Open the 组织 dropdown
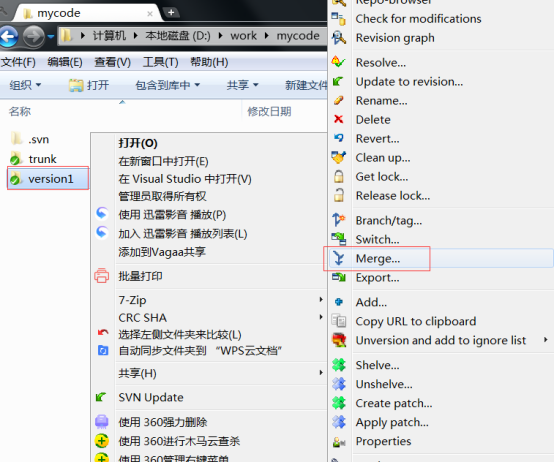The width and height of the screenshot is (554, 463). click(x=25, y=85)
